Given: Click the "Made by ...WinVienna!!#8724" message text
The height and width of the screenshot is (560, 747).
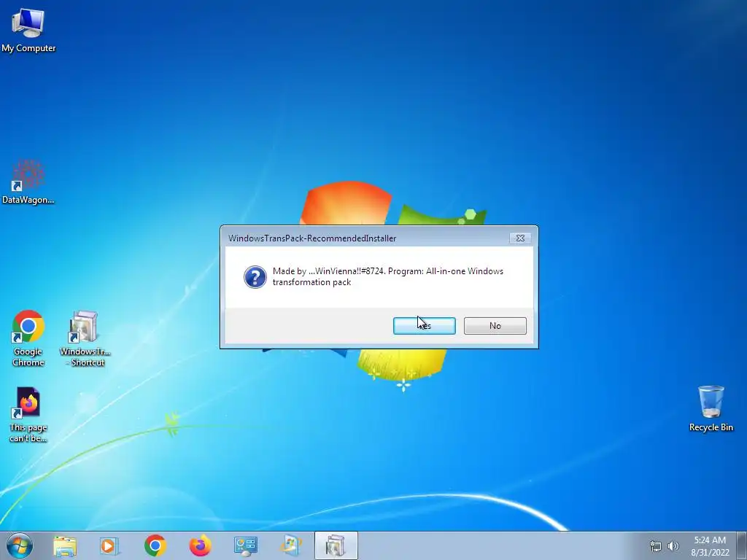Looking at the screenshot, I should [x=388, y=276].
